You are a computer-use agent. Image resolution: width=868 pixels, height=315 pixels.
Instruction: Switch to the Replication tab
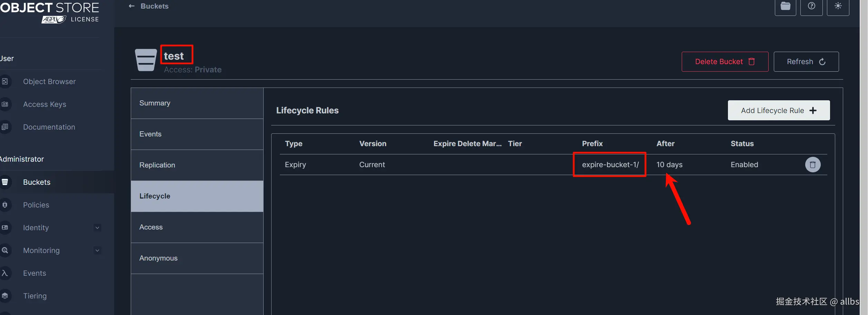click(x=197, y=165)
